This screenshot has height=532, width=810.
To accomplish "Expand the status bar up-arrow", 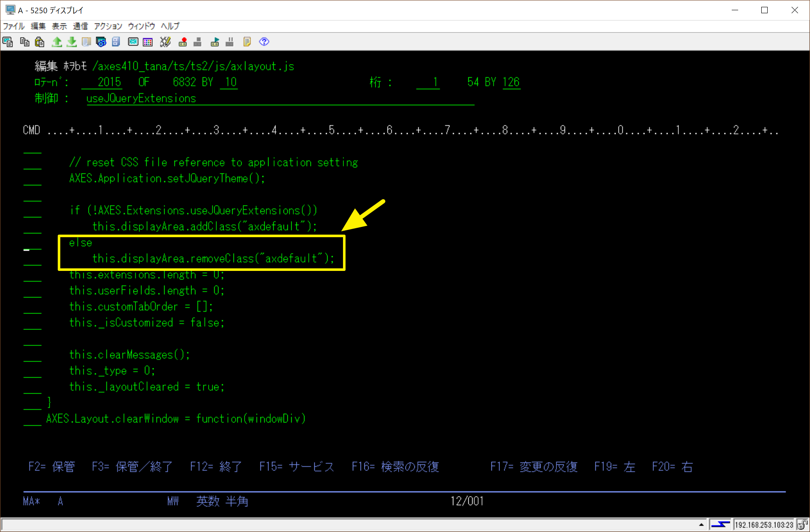I will click(x=701, y=524).
